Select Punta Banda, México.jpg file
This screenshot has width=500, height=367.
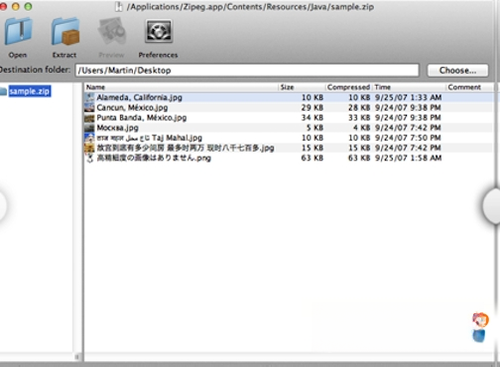coord(289,118)
